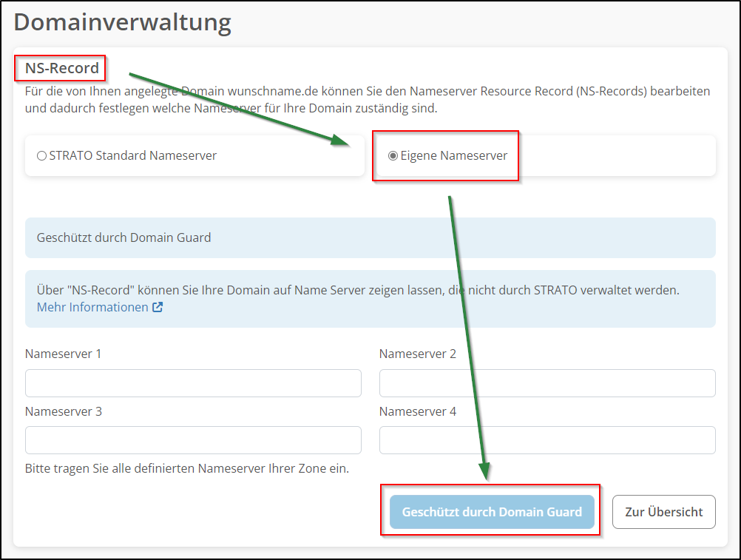
Task: Click the Domainverwaltung page title
Action: coord(123,22)
